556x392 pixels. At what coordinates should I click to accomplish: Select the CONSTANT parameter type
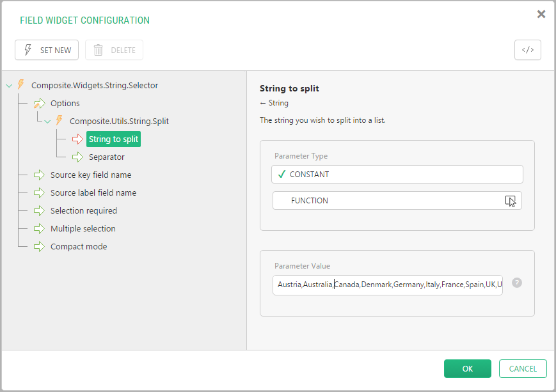point(397,174)
